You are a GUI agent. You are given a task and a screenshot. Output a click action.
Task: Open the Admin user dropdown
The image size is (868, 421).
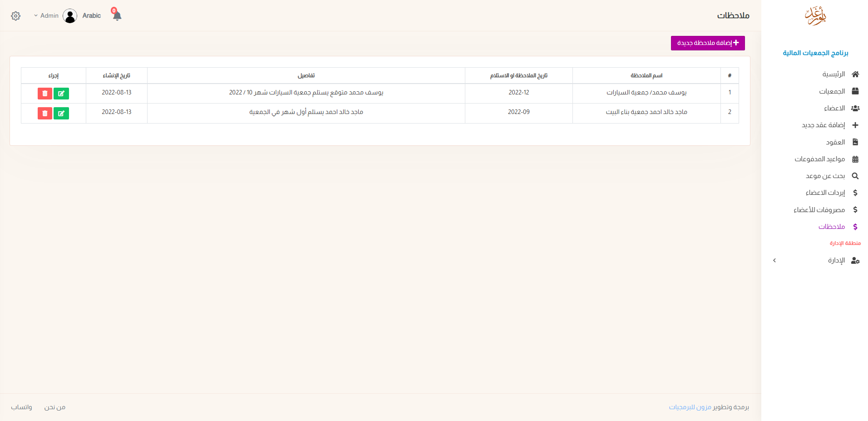pos(46,16)
